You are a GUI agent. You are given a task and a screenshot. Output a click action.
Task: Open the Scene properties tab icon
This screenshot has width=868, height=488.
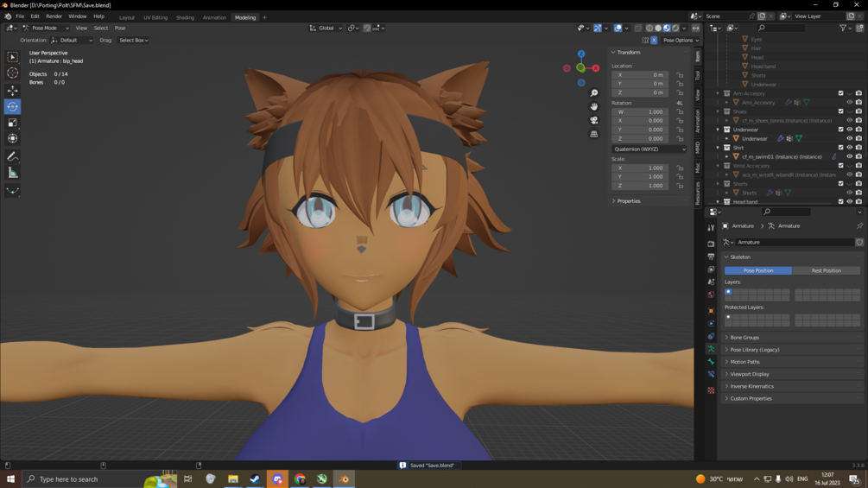712,282
